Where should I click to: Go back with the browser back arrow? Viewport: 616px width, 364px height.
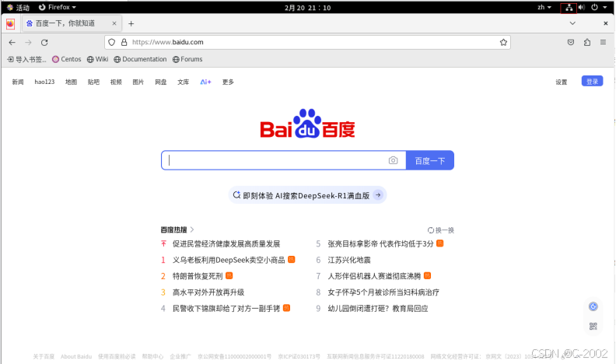[x=12, y=43]
